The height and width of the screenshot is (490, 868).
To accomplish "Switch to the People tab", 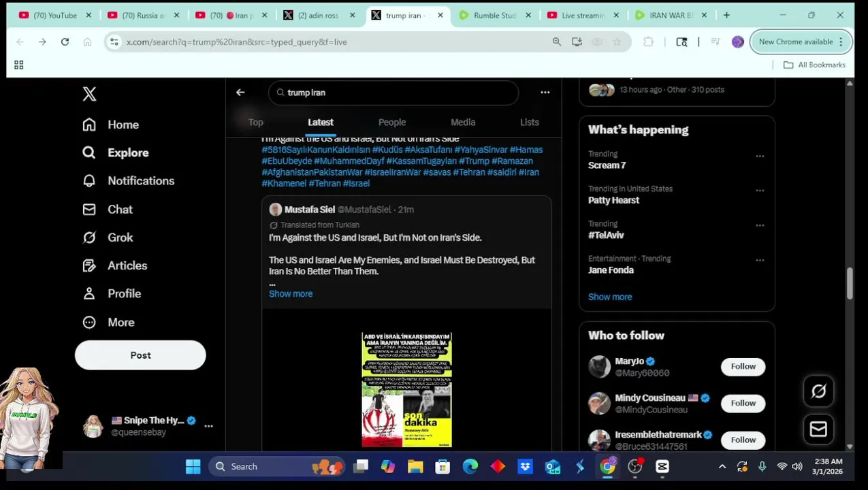I will (x=392, y=122).
